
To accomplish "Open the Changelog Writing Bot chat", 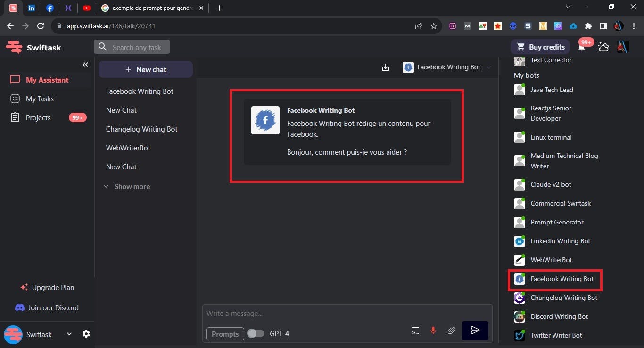I will tap(142, 129).
